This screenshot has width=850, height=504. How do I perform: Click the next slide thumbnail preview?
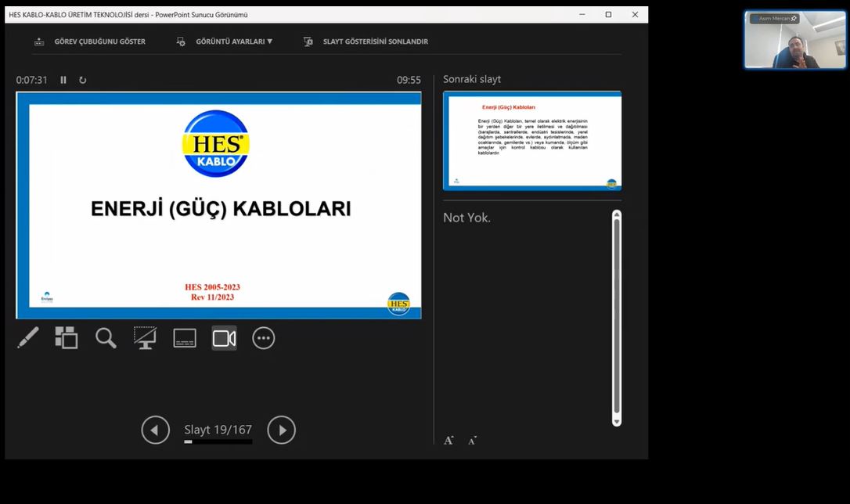[x=532, y=141]
